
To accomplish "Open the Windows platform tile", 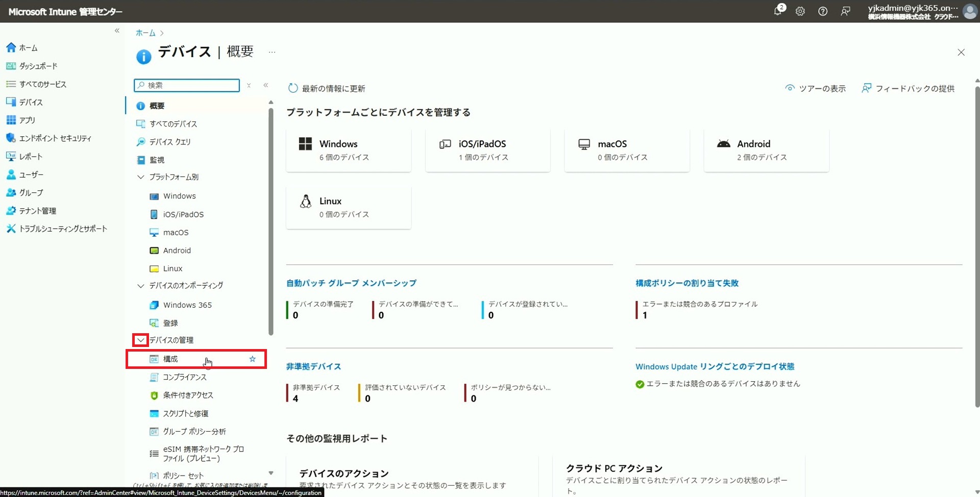I will 349,150.
